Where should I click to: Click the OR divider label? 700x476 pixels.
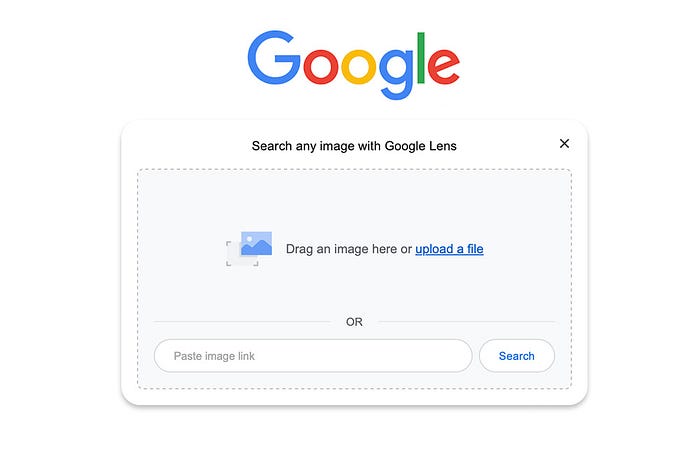354,322
